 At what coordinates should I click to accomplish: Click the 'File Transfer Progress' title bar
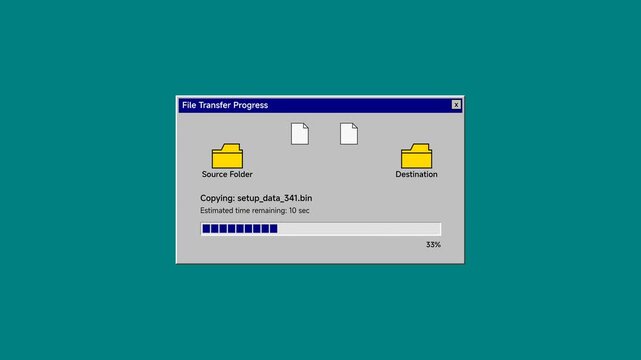320,105
